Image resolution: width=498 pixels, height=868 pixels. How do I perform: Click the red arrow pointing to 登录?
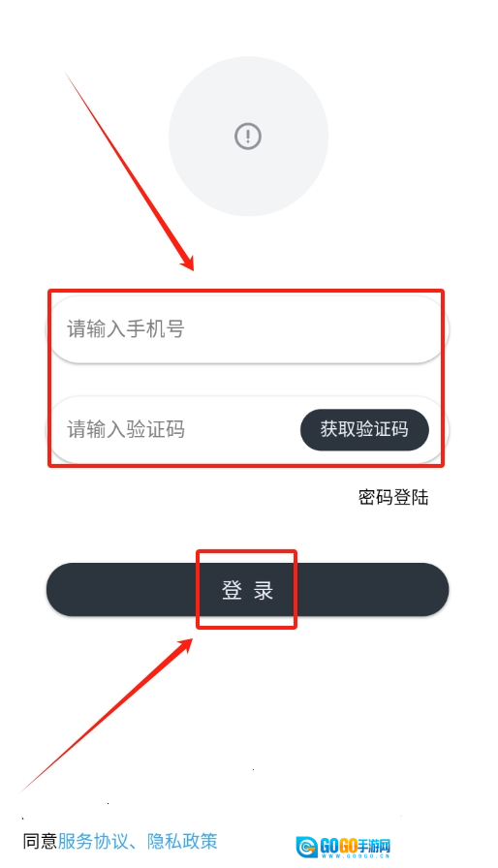click(107, 714)
